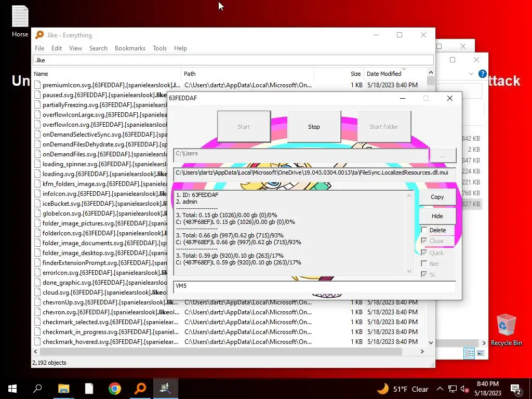The image size is (532, 399).
Task: Toggle the Quick checkbox
Action: point(424,253)
